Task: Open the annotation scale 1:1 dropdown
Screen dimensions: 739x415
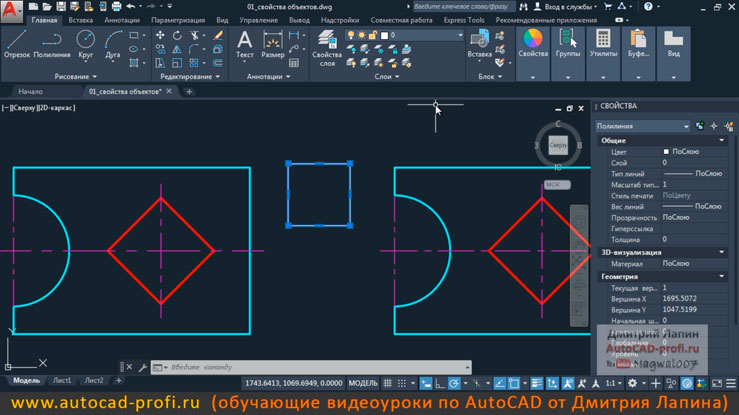Action: (613, 383)
